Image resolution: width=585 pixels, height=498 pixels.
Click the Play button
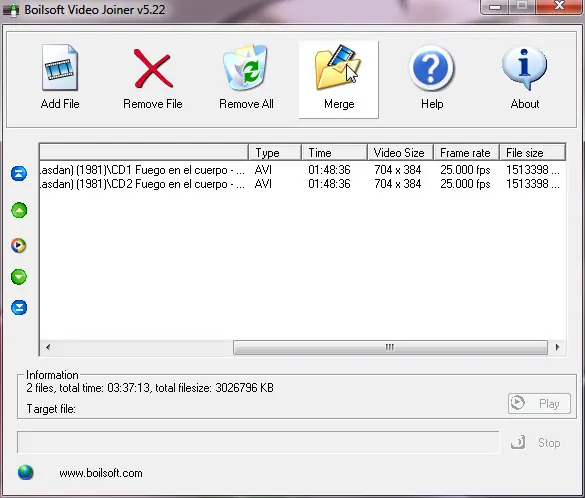[539, 403]
